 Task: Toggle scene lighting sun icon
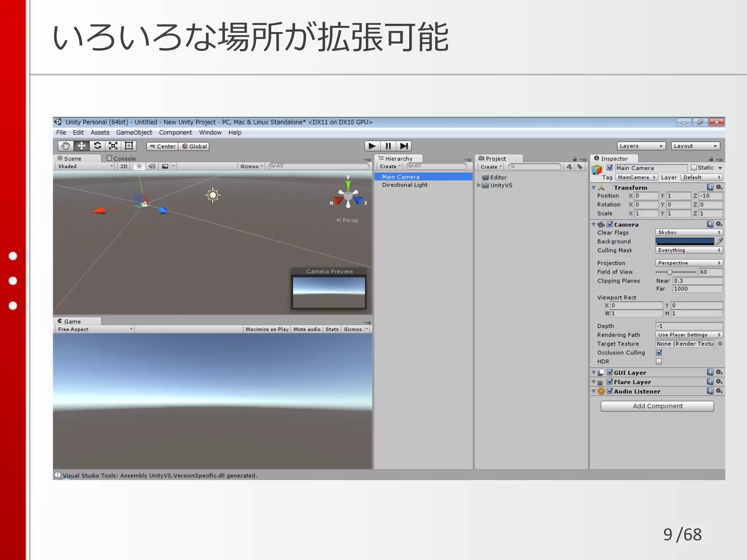pos(139,166)
